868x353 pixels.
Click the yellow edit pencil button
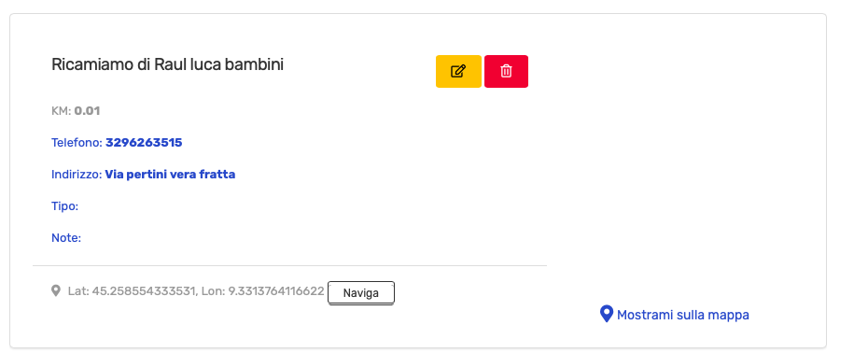pos(458,72)
